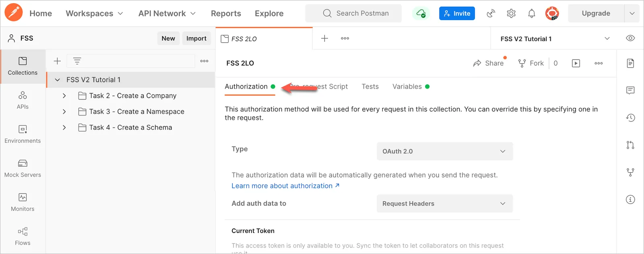Open the Workspaces dropdown menu

point(94,13)
